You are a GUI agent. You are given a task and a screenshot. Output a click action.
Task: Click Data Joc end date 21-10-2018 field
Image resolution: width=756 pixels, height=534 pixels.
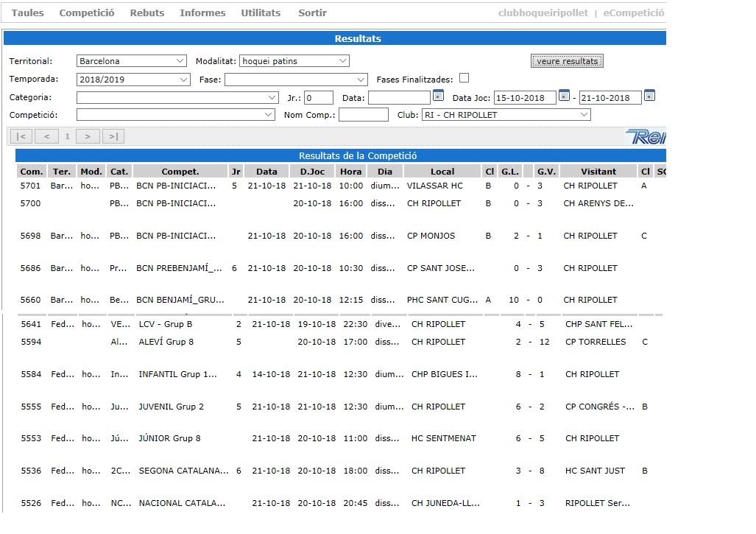pos(610,97)
